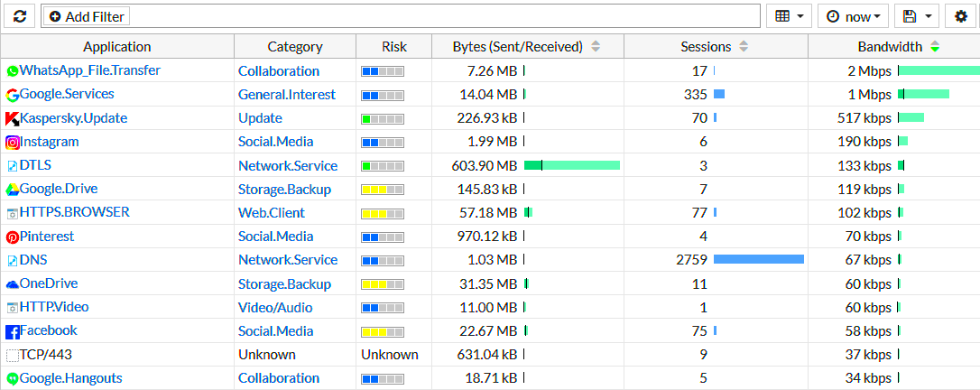980x390 pixels.
Task: Click Storage.Backup in the OneDrive row
Action: tap(284, 283)
